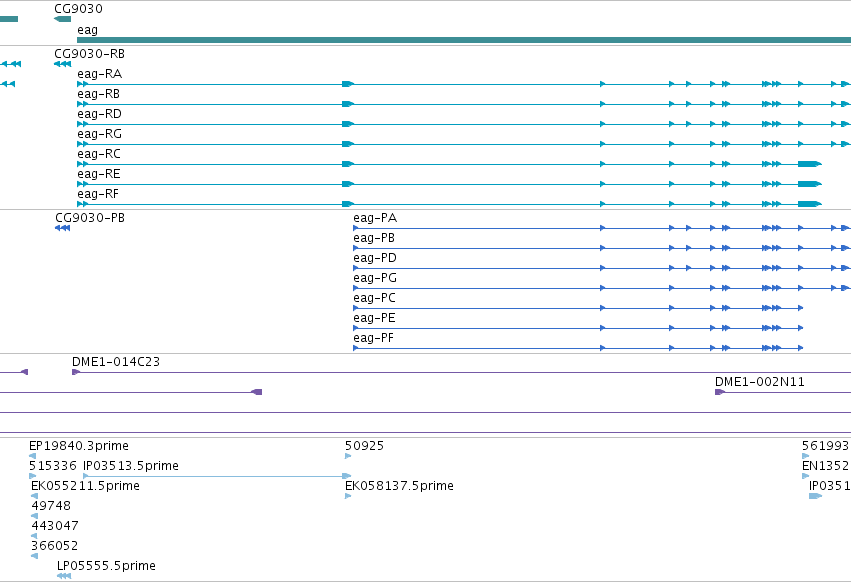Click the eag gene label
The width and height of the screenshot is (851, 582).
coord(87,30)
